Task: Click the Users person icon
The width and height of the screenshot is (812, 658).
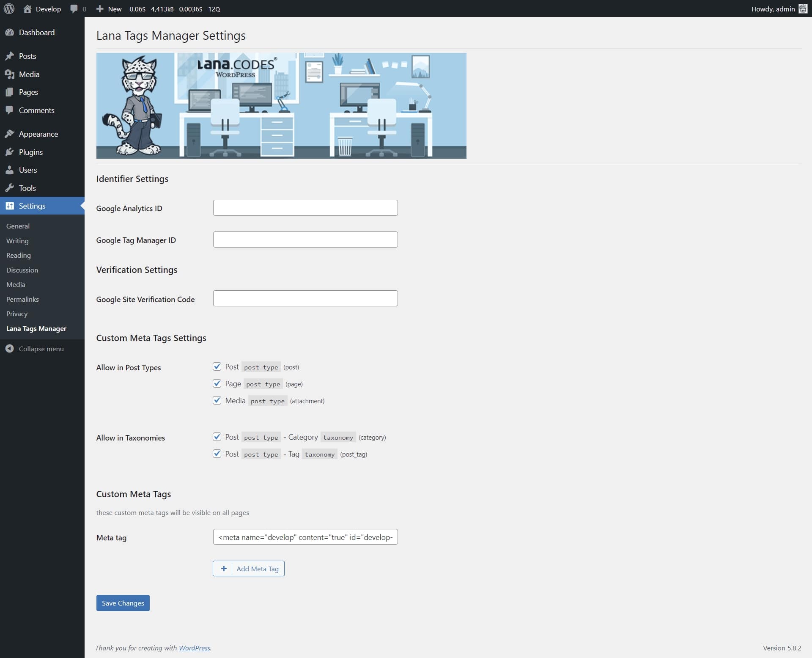Action: click(x=10, y=170)
